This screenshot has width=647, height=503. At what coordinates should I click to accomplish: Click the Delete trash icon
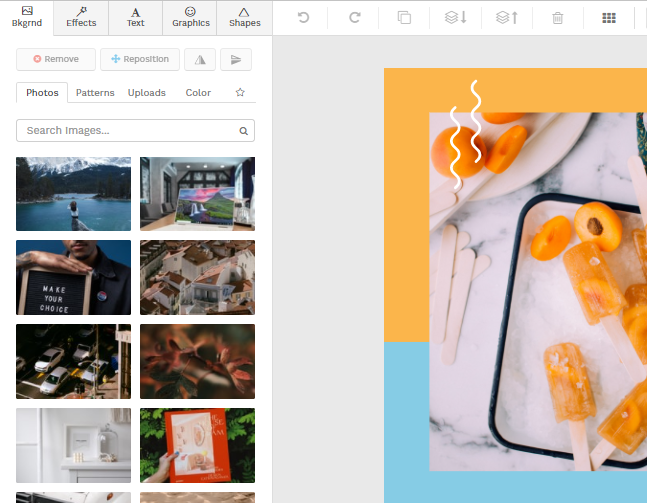(x=558, y=17)
